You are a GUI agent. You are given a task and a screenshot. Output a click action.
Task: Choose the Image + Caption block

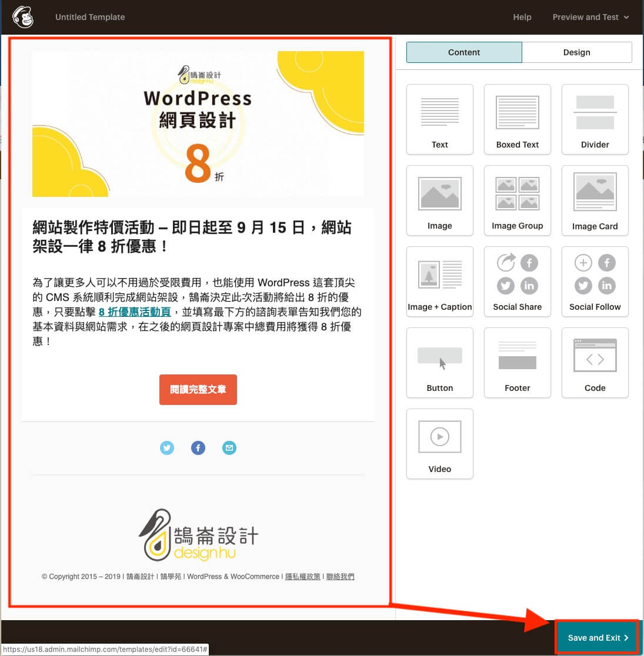pyautogui.click(x=440, y=282)
